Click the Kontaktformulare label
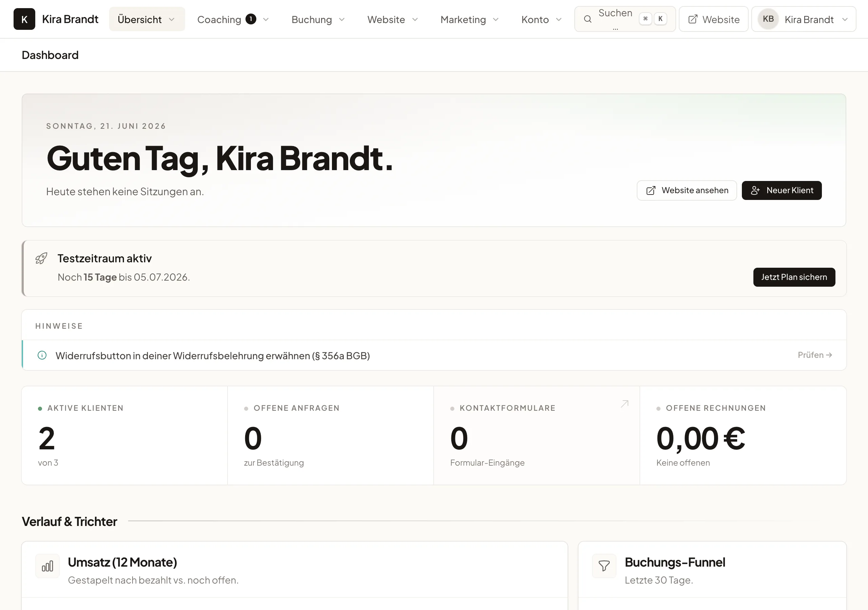This screenshot has width=868, height=610. tap(507, 408)
